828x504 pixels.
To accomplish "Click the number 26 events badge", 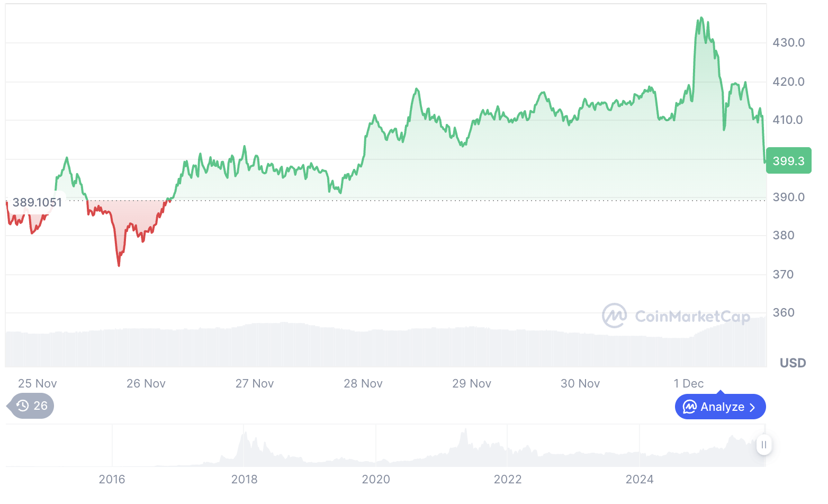I will pyautogui.click(x=40, y=406).
